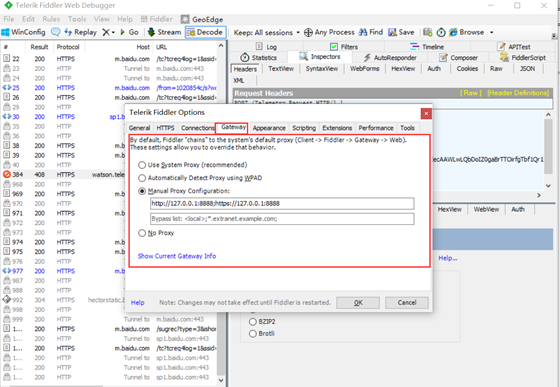Click the Help link in Options dialog
The width and height of the screenshot is (560, 387).
pos(138,303)
